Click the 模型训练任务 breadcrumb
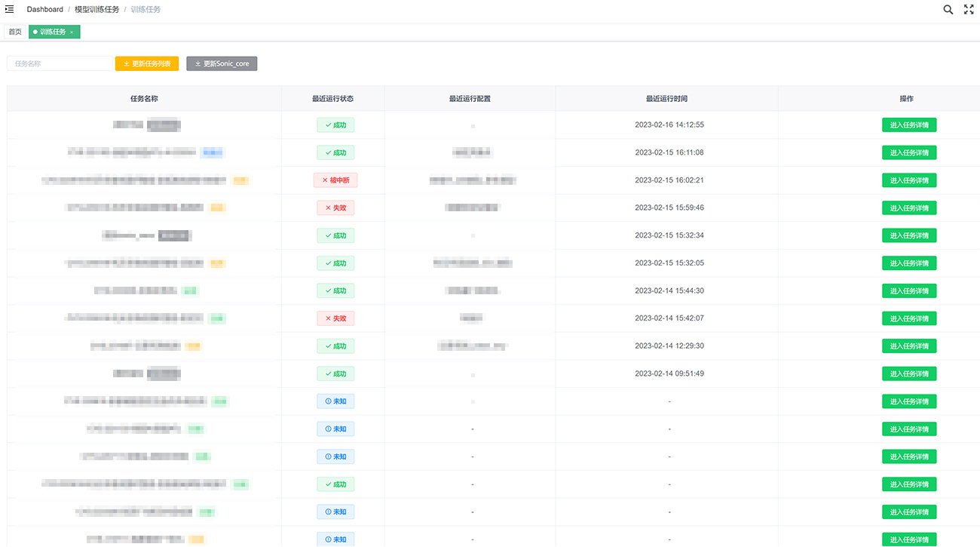The height and width of the screenshot is (547, 980). click(96, 10)
